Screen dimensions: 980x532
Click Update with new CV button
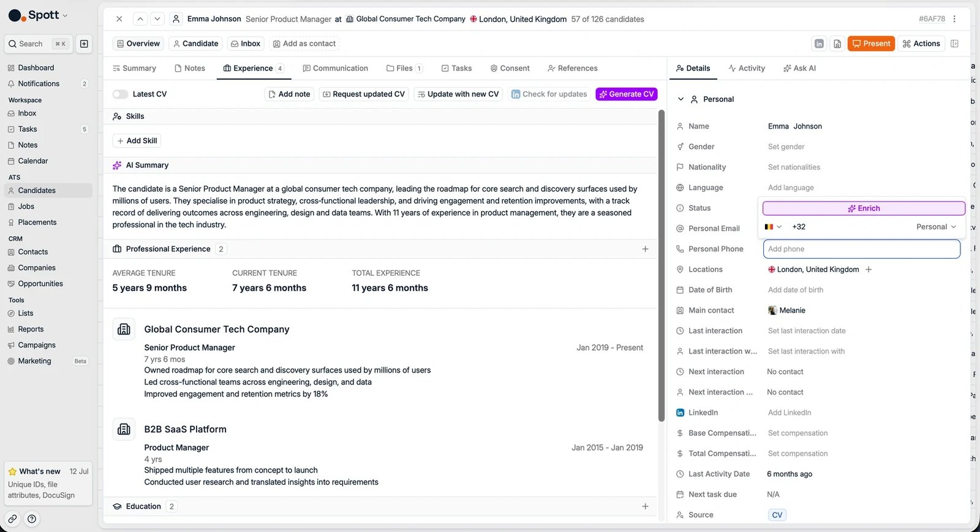tap(458, 94)
